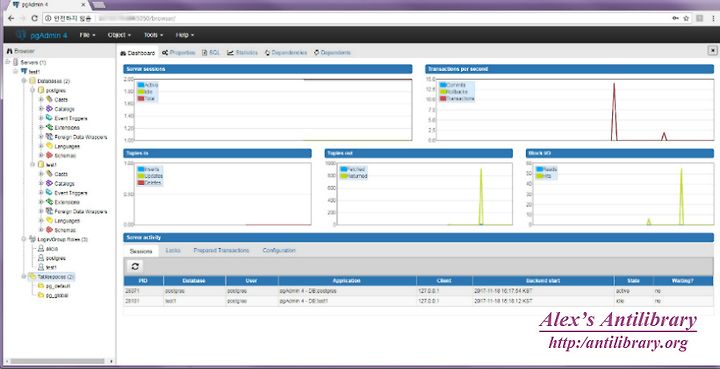Click the Schemas icon under the test1 database
720x369 pixels.
[50, 230]
